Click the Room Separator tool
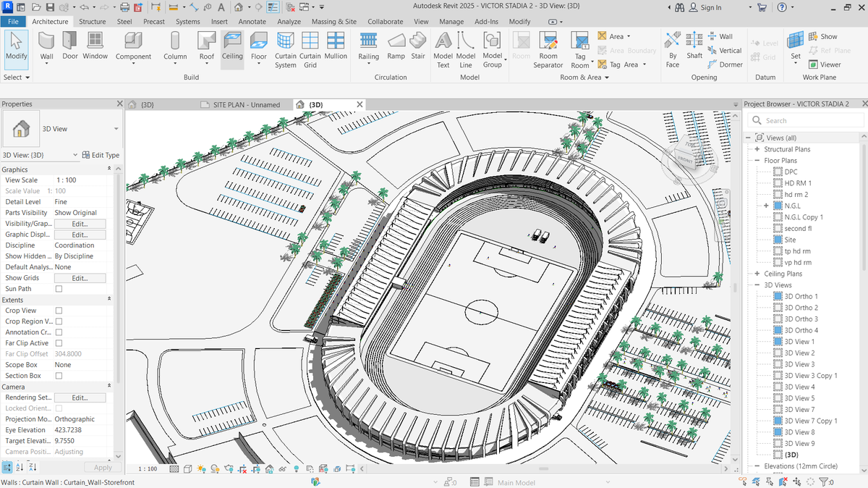868x488 pixels. [x=548, y=49]
